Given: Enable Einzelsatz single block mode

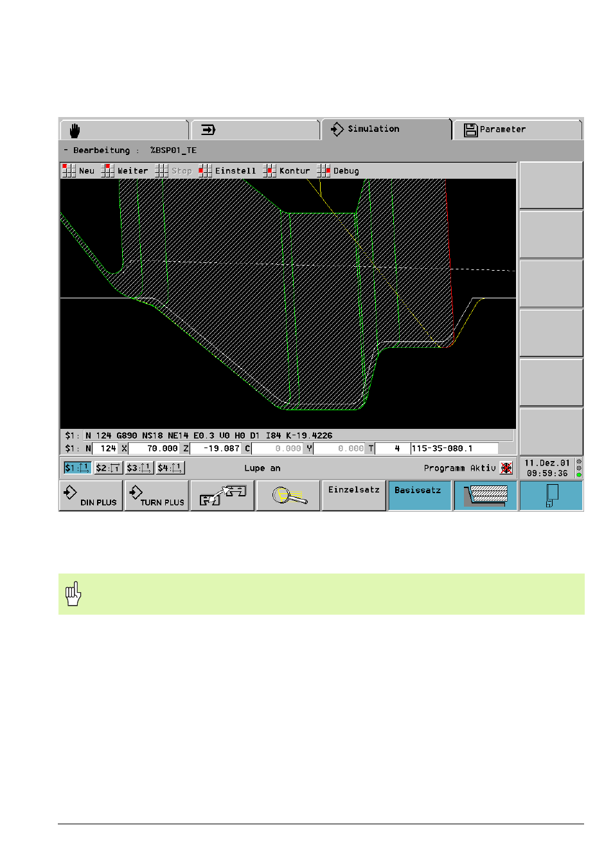Looking at the screenshot, I should click(354, 496).
